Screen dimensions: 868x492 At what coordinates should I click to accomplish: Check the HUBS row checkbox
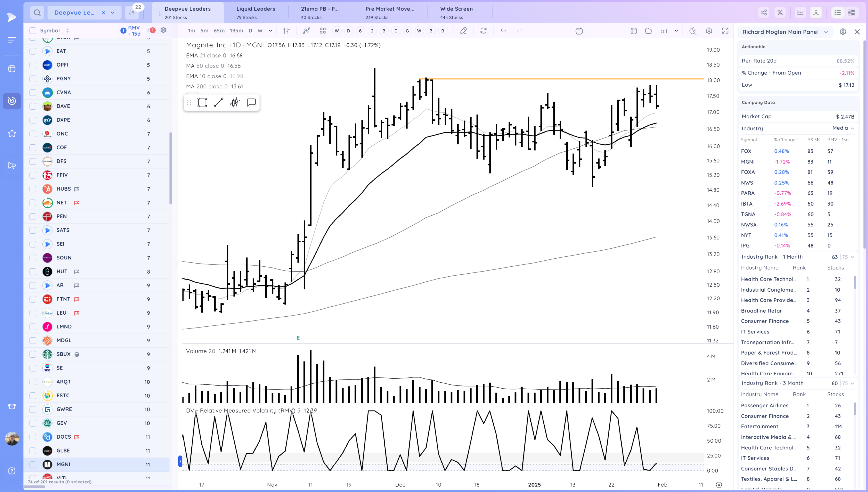(33, 189)
